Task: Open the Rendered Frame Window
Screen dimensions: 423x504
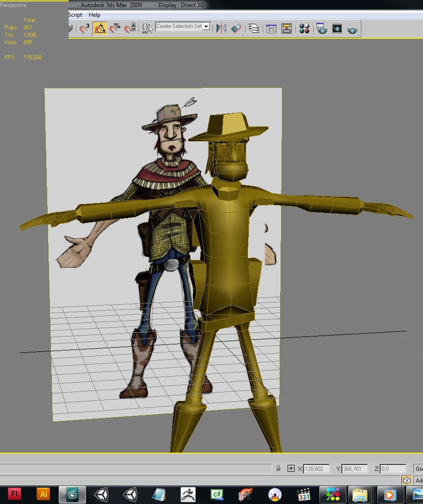Action: [337, 28]
